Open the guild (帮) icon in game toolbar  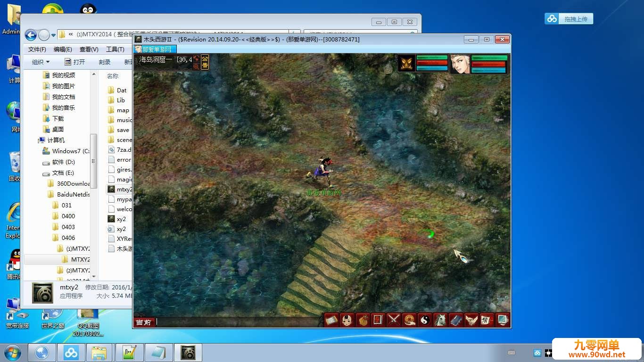point(487,320)
